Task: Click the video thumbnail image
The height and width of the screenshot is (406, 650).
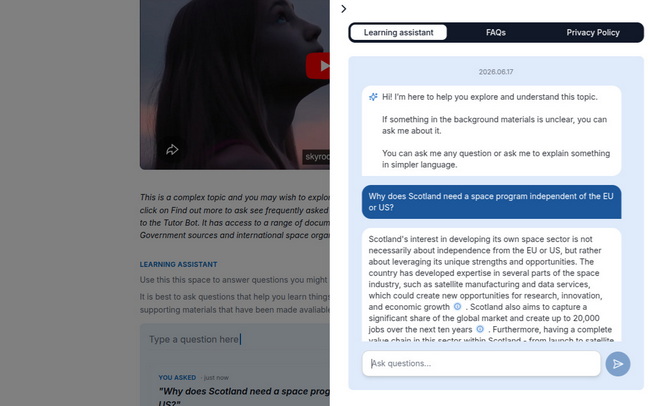Action: [x=235, y=85]
